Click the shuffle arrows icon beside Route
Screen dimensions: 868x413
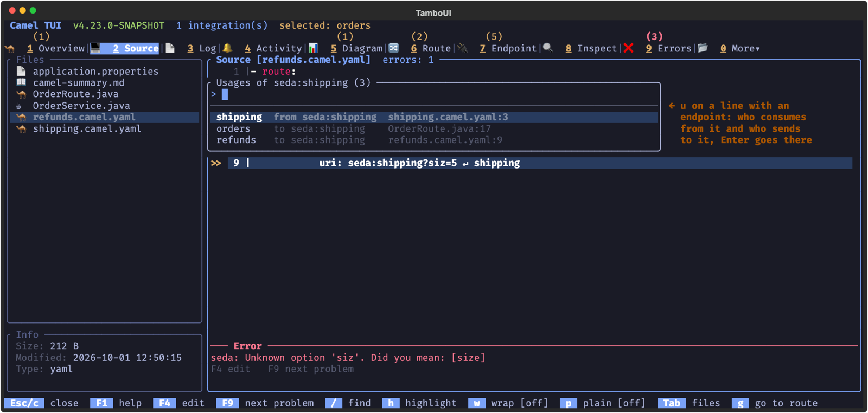pyautogui.click(x=394, y=48)
